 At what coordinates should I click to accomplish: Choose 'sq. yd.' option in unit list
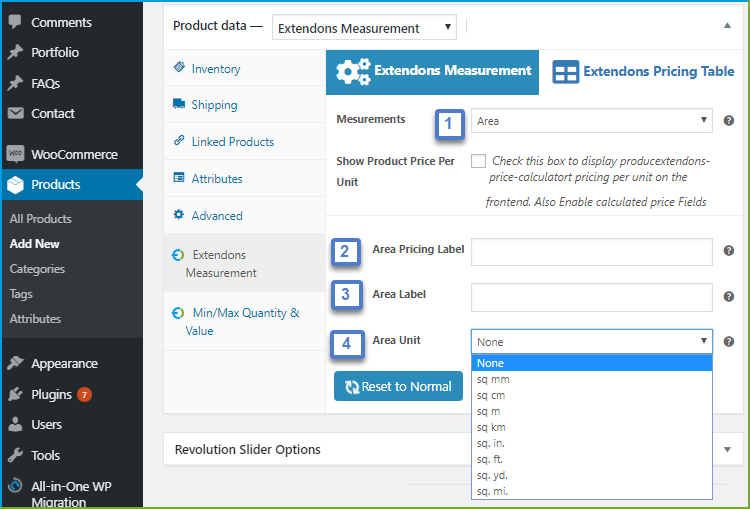(592, 476)
